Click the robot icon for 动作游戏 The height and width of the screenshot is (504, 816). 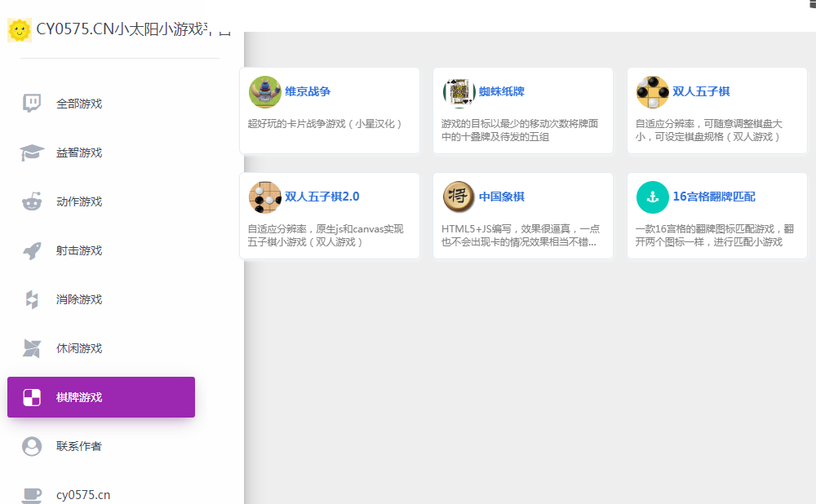[x=32, y=201]
